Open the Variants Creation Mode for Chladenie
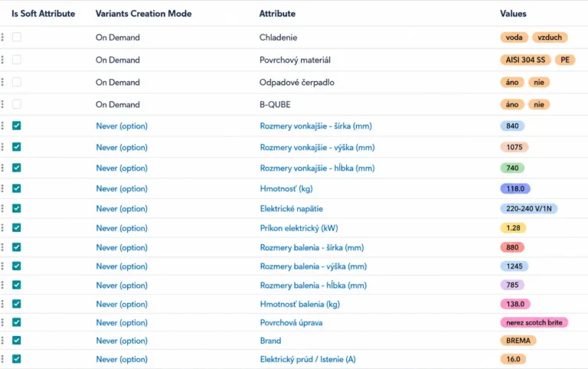This screenshot has width=588, height=369. 117,38
